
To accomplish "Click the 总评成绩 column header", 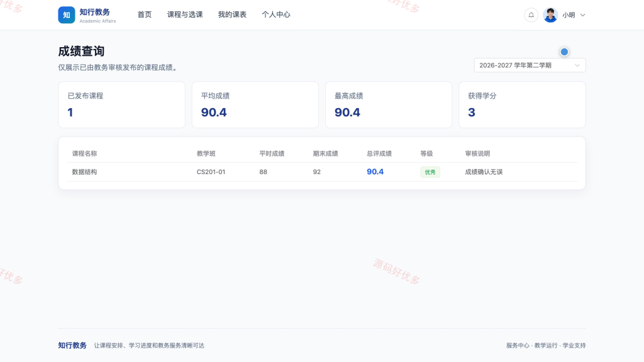I will [x=379, y=153].
